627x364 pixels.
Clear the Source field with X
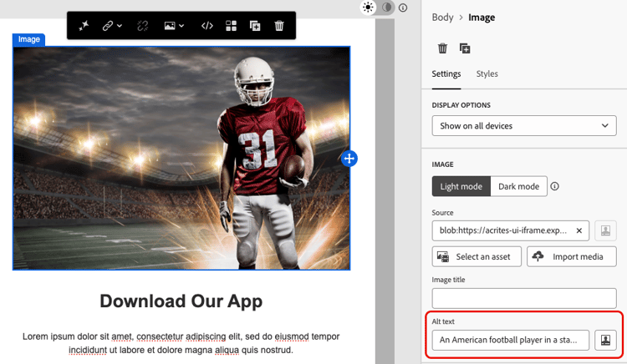579,230
